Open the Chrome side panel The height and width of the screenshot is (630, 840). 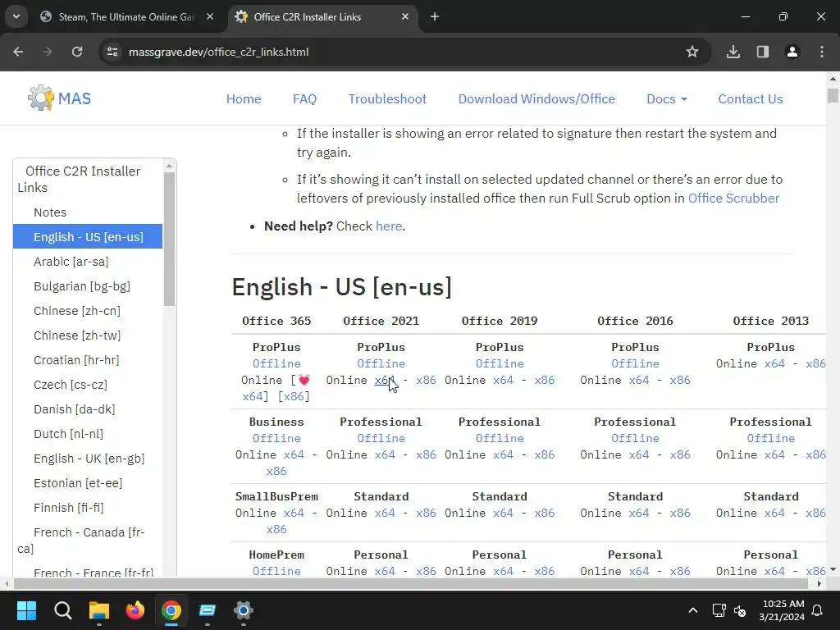[763, 52]
